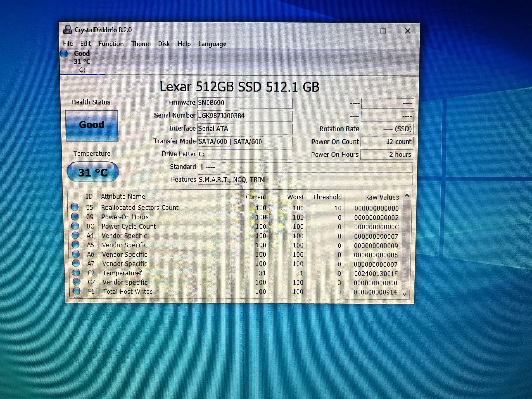Close the CrystalDiskInfo window
The width and height of the screenshot is (532, 399).
(x=407, y=31)
